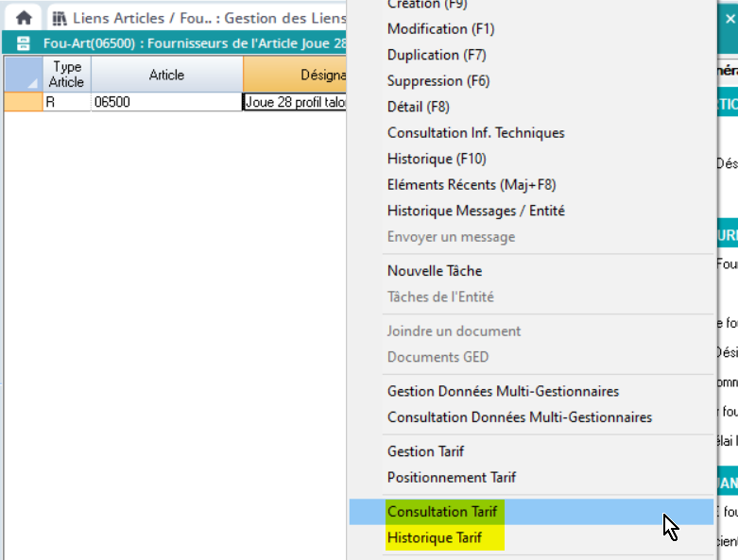The width and height of the screenshot is (738, 560).
Task: Click the Article column header
Action: click(166, 75)
